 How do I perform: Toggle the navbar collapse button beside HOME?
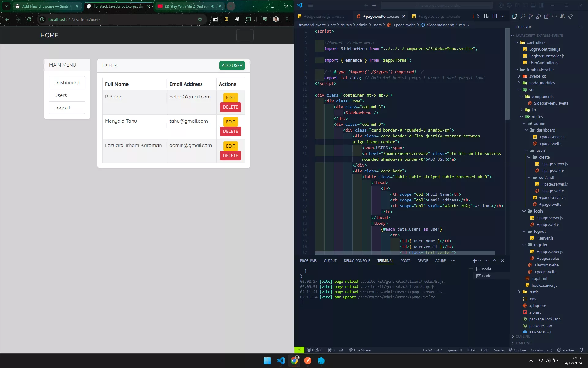pos(245,35)
